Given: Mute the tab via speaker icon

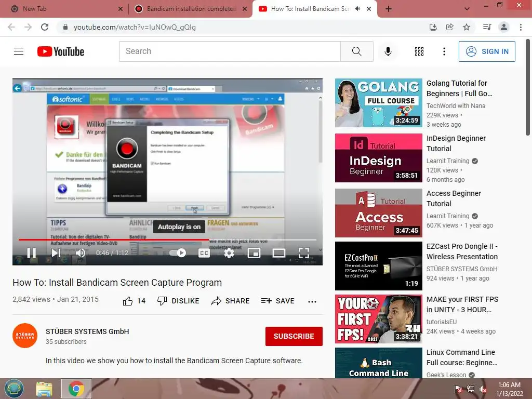Looking at the screenshot, I should [x=357, y=9].
